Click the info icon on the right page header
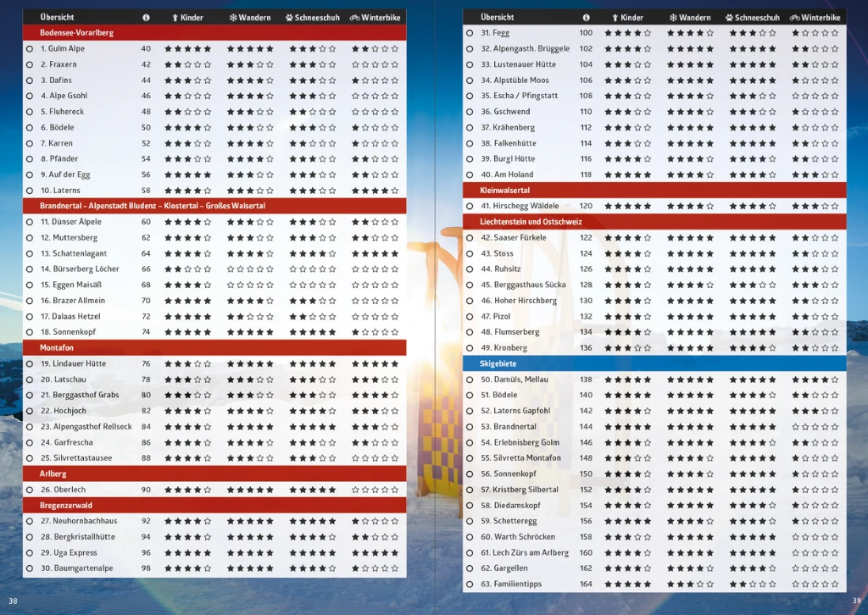Viewport: 868px width, 615px height. [x=584, y=16]
